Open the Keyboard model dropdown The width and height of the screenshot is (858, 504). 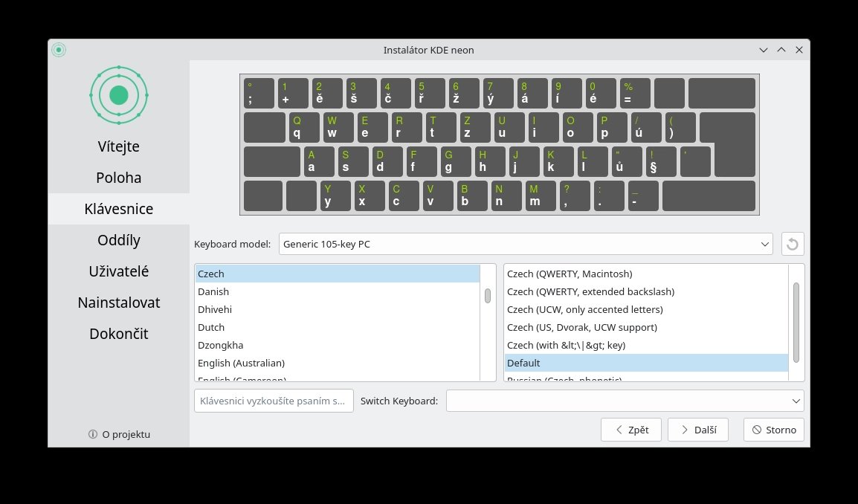(x=526, y=244)
